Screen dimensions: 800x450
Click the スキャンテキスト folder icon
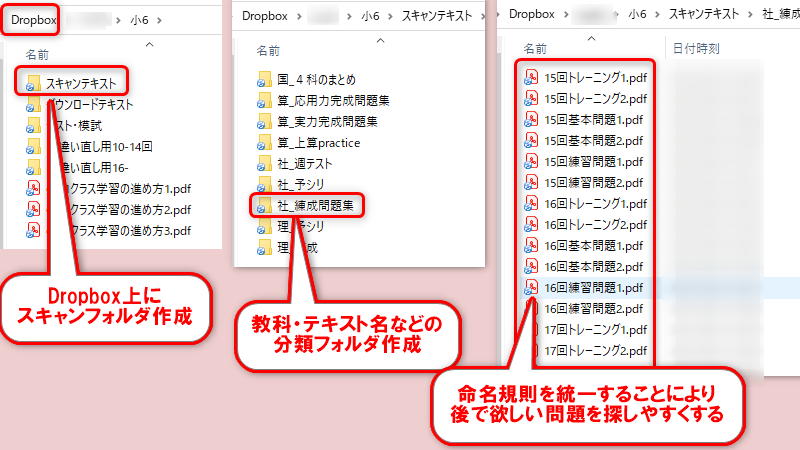pyautogui.click(x=33, y=83)
